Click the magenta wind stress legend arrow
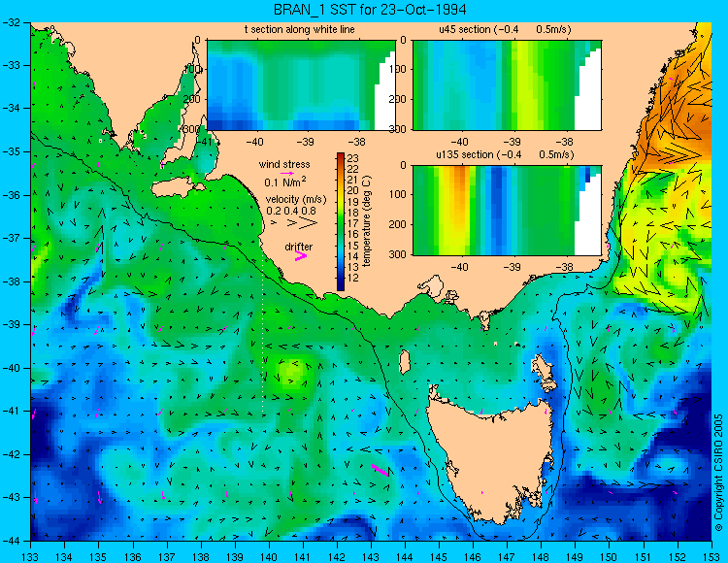This screenshot has width=728, height=563. click(x=287, y=173)
